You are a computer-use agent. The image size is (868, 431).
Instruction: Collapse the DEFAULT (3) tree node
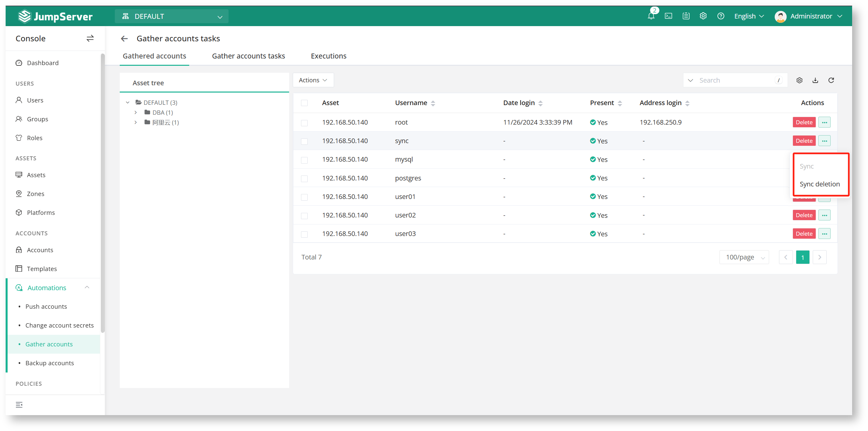128,102
